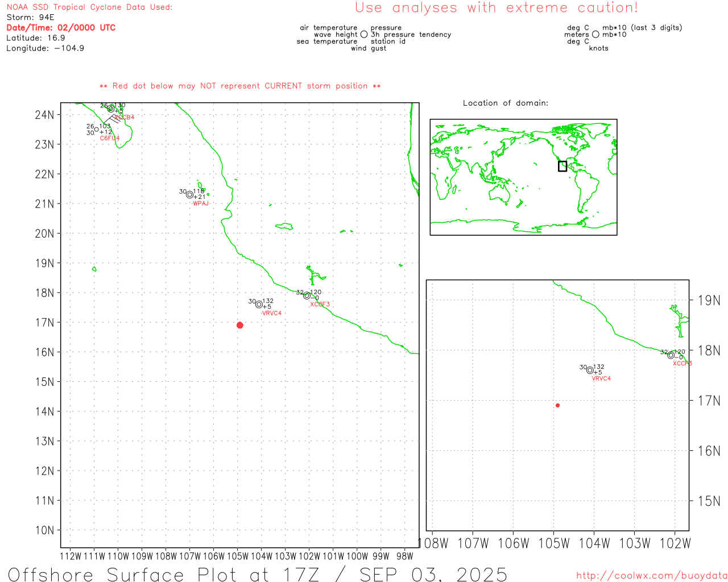
Task: Click the '3h pressure tendency' legend label
Action: pos(411,35)
